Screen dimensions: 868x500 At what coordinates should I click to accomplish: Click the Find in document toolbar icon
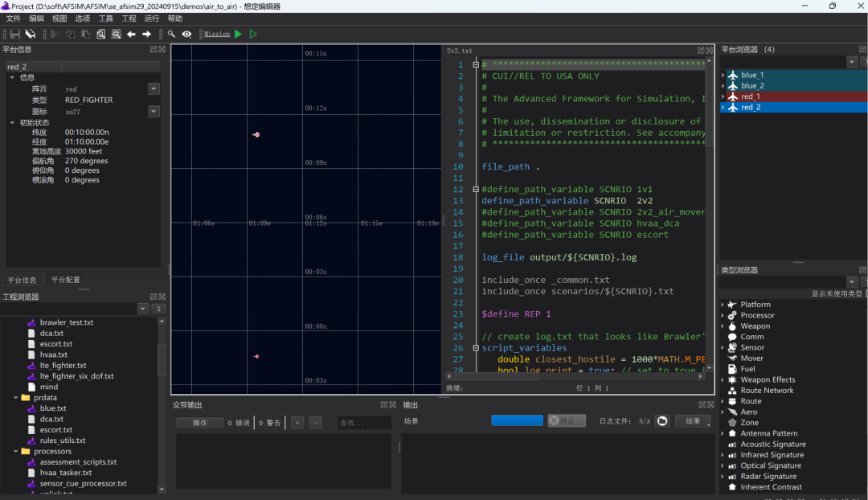pos(100,35)
